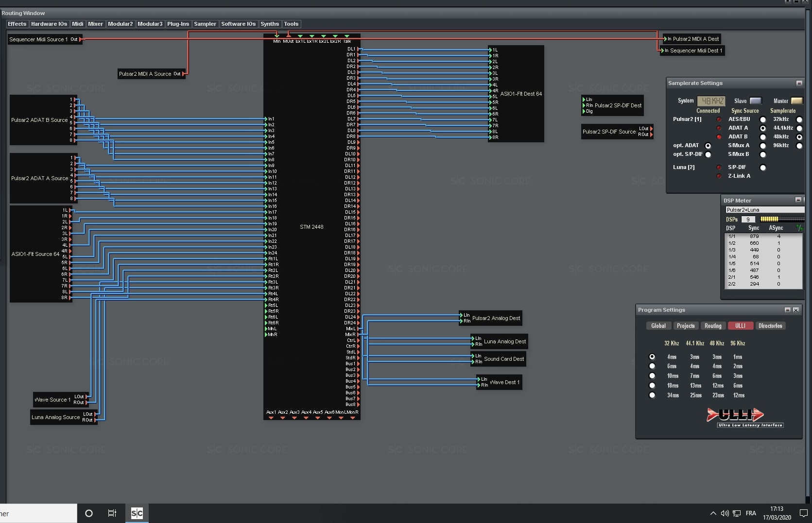Click the RIn port of Luna Analog Dest
This screenshot has height=523, width=812.
click(473, 344)
